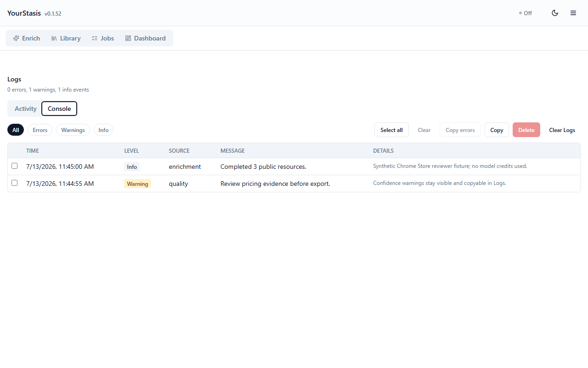Open the Enrich tab
Image resolution: width=588 pixels, height=368 pixels.
(x=27, y=38)
